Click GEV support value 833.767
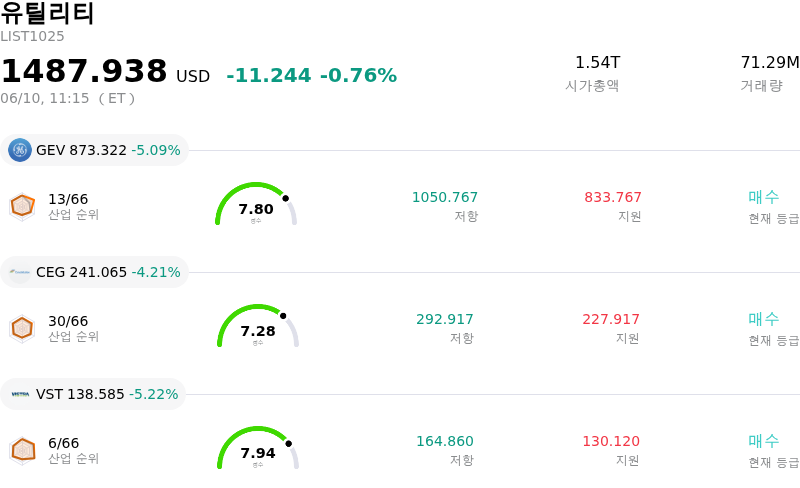 pos(613,197)
